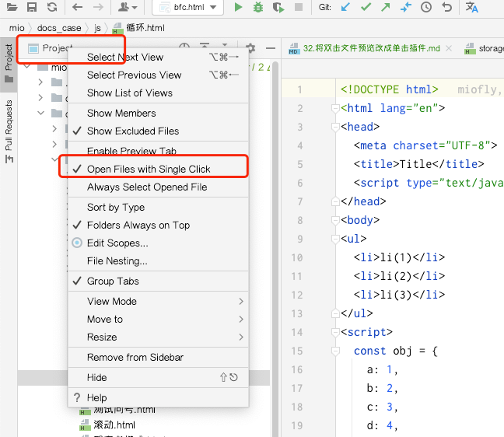Click the Stop square icon
This screenshot has width=504, height=437.
point(299,7)
